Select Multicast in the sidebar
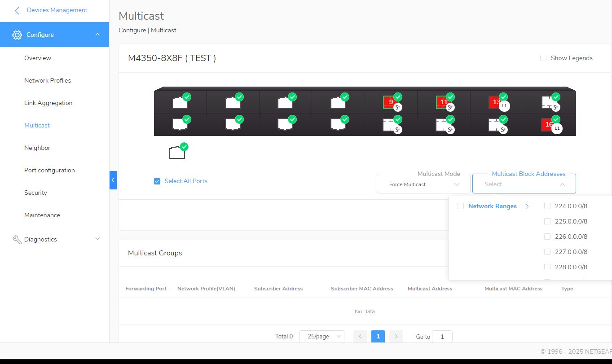Image resolution: width=612 pixels, height=364 pixels. coord(37,125)
